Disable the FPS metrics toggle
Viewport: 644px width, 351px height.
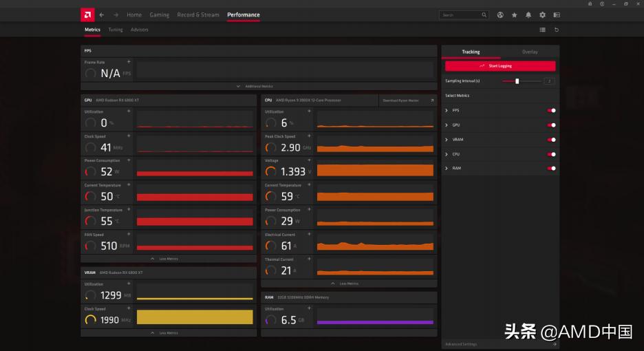(x=551, y=110)
